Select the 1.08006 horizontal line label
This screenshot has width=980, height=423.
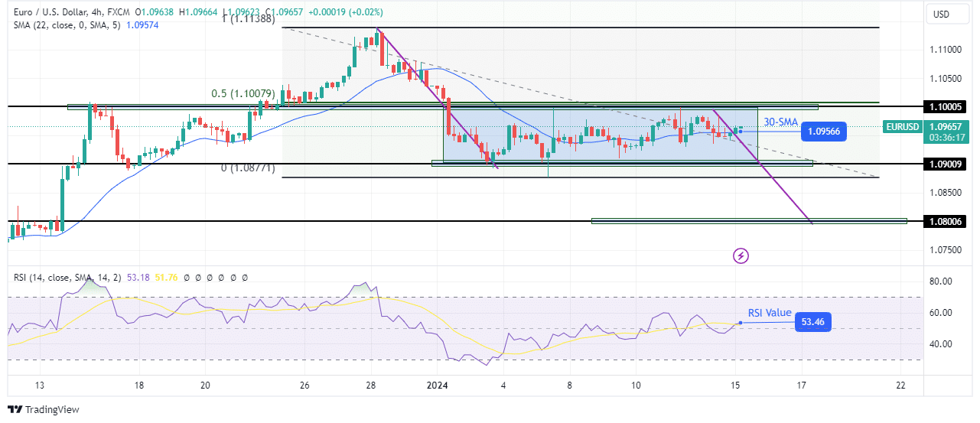tap(947, 221)
